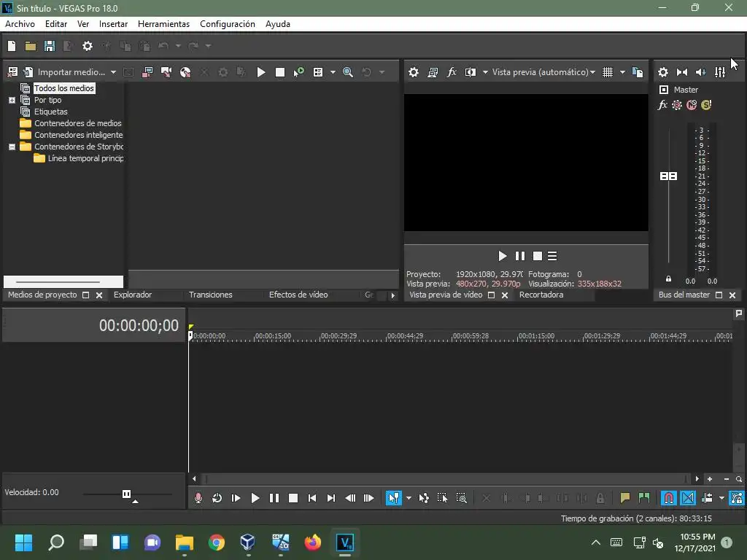The height and width of the screenshot is (560, 747).
Task: Expand the Por tipo tree node
Action: (x=12, y=100)
